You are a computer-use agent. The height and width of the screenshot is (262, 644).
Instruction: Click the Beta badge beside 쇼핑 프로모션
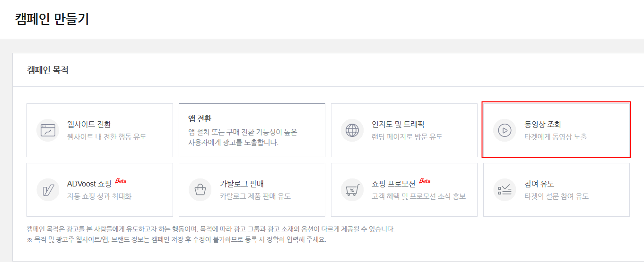(x=425, y=181)
